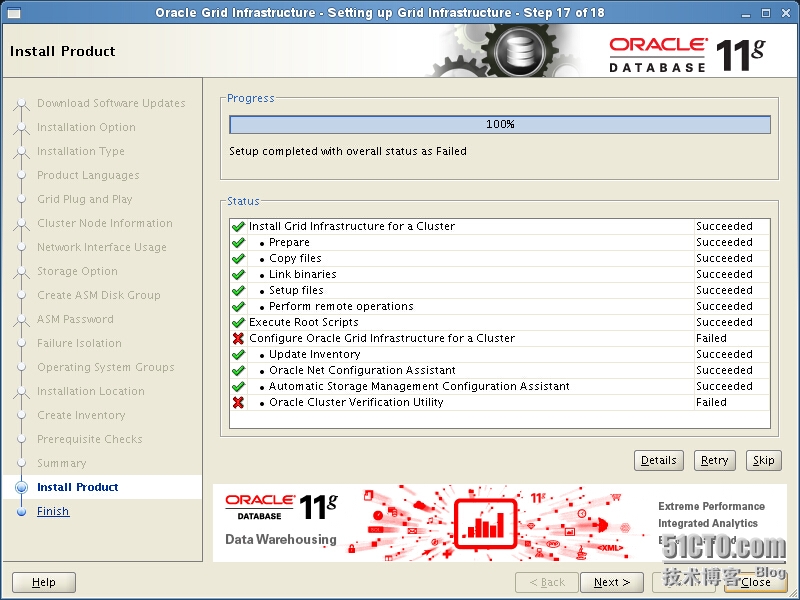Select 'Oracle Net Configuration Assistant' row text

tap(362, 370)
